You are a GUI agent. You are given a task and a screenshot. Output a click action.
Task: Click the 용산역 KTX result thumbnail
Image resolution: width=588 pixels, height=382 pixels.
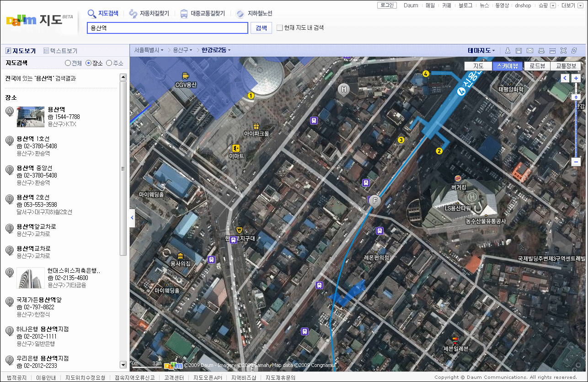pyautogui.click(x=31, y=117)
